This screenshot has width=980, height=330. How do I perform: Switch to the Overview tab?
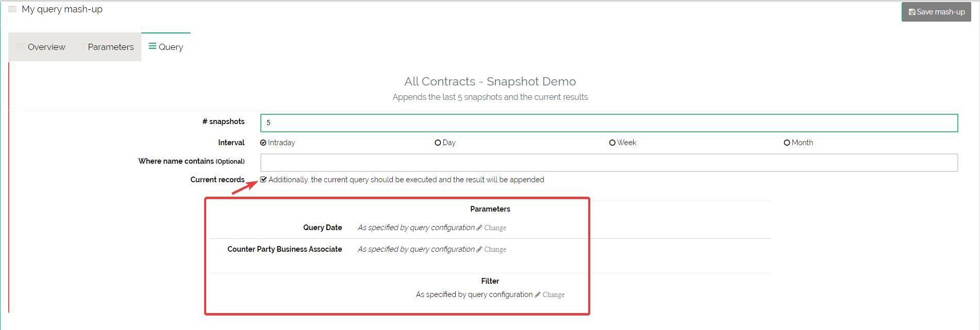[x=46, y=47]
